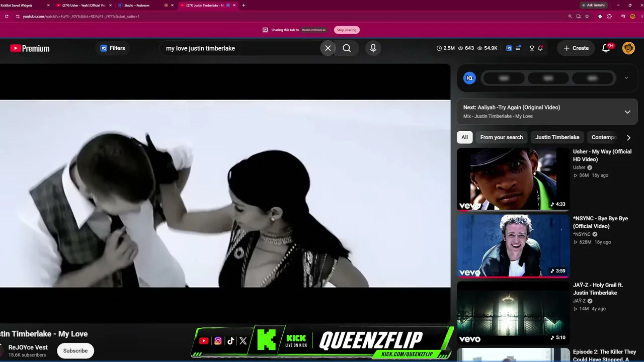This screenshot has width=644, height=362.
Task: Clear the search query with the X
Action: 328,48
